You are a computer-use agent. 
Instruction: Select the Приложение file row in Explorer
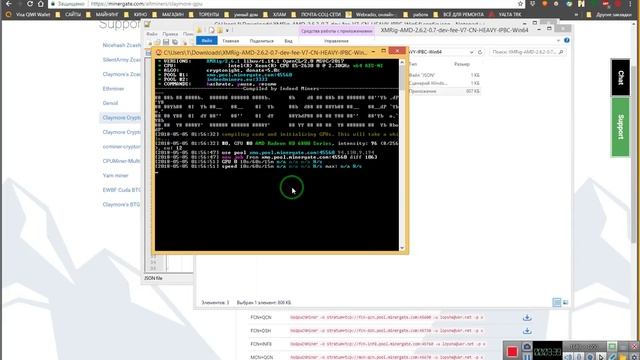[x=444, y=91]
